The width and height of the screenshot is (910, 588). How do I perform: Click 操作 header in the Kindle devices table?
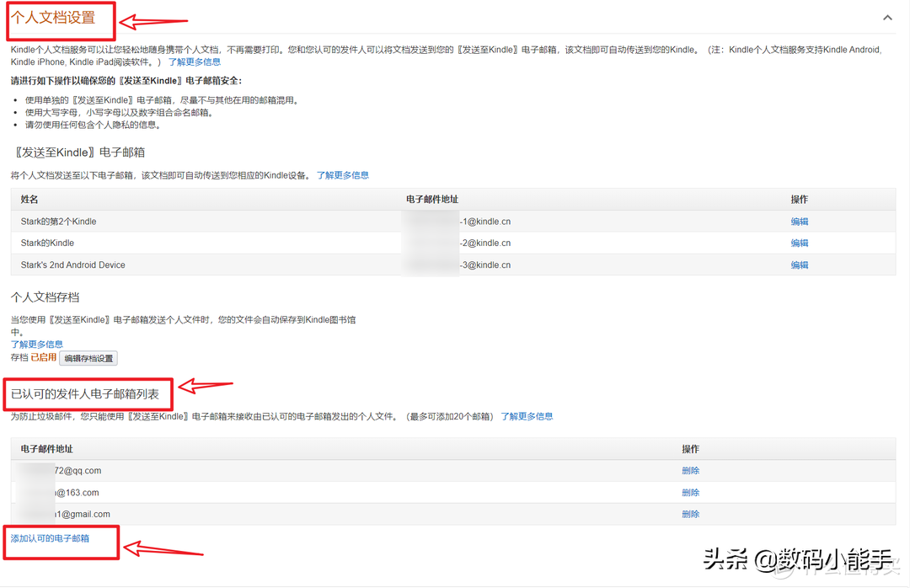coord(799,200)
